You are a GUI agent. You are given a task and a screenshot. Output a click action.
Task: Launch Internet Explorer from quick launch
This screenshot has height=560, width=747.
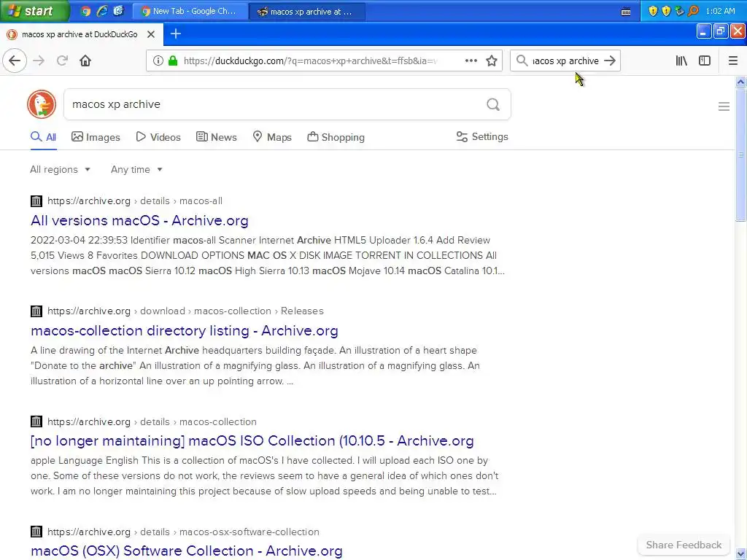click(x=102, y=11)
